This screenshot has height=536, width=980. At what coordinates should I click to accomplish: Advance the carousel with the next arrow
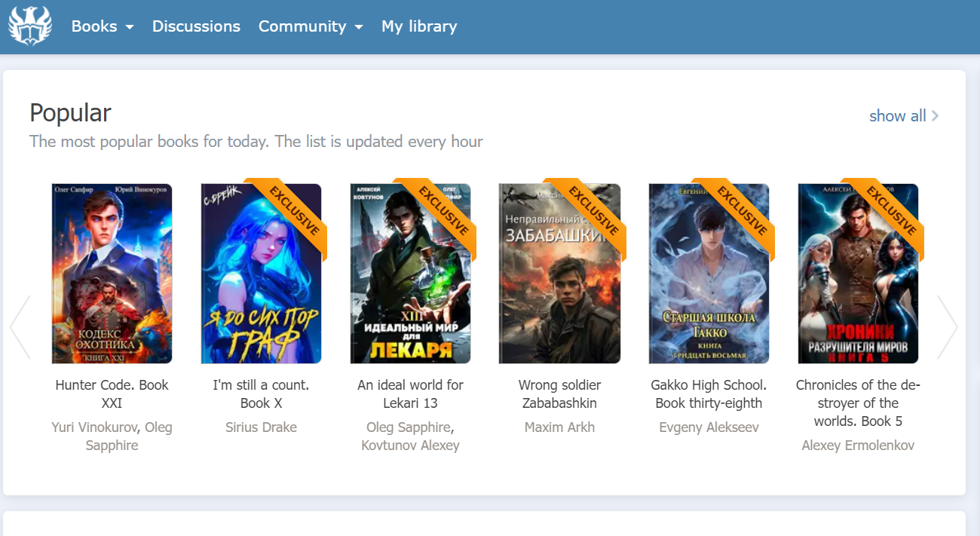(x=947, y=327)
